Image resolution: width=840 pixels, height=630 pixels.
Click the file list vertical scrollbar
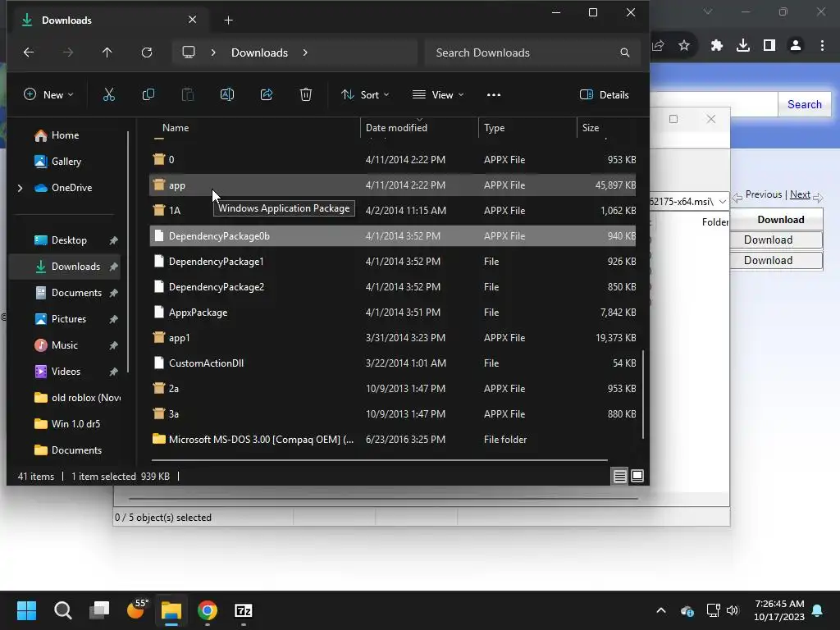point(642,395)
